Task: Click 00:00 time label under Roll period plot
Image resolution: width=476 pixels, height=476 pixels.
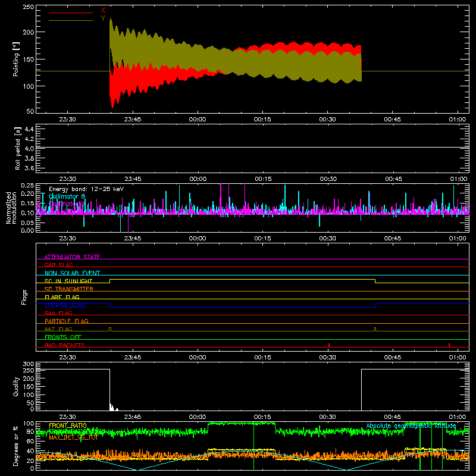Action: coord(198,179)
